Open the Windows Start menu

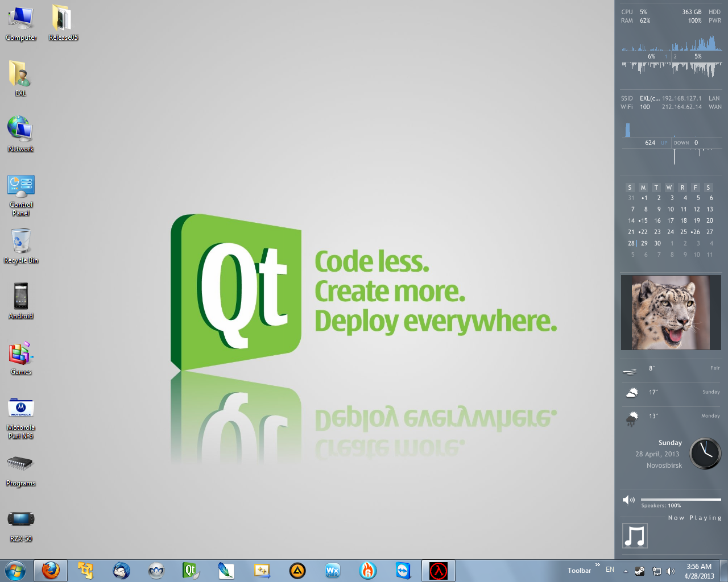pyautogui.click(x=15, y=571)
